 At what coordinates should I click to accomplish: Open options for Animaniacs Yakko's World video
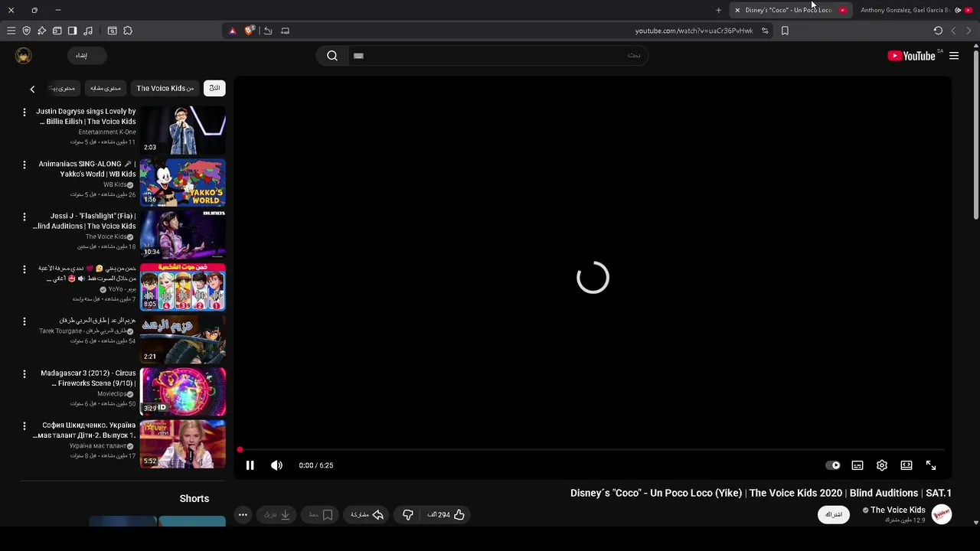pos(24,165)
